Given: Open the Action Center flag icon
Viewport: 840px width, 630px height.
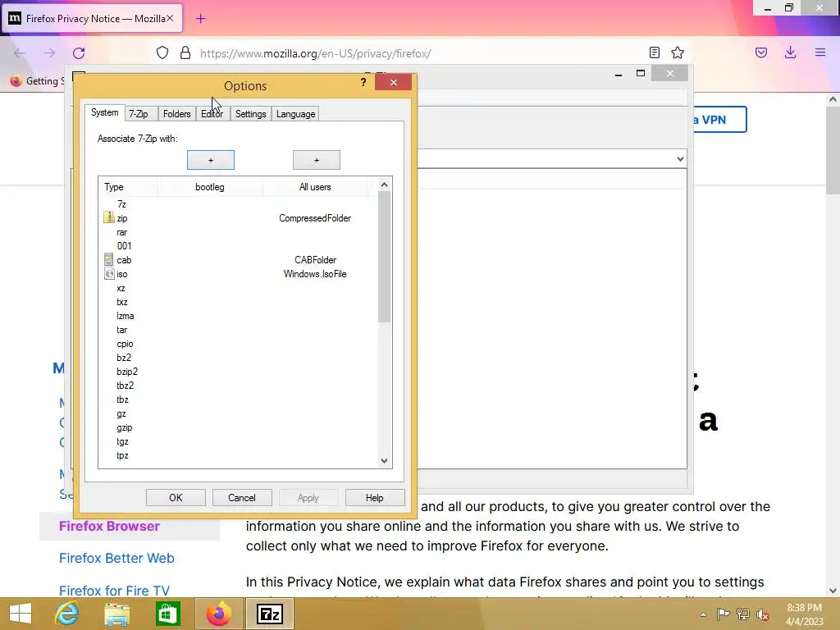Looking at the screenshot, I should tap(723, 614).
